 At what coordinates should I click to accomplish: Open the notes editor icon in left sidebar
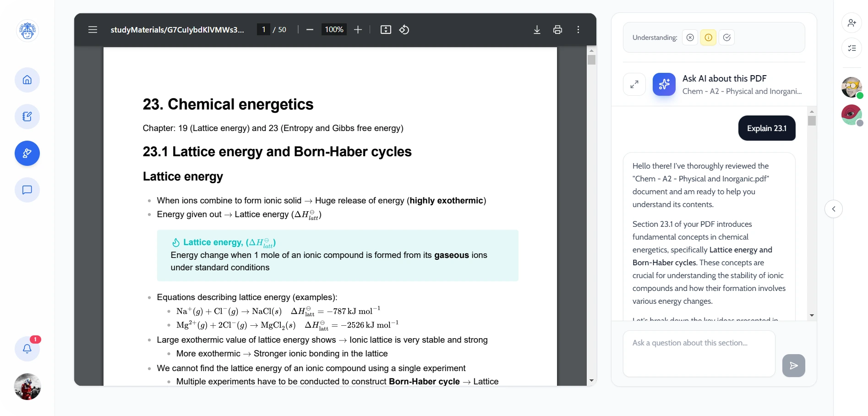pyautogui.click(x=27, y=116)
